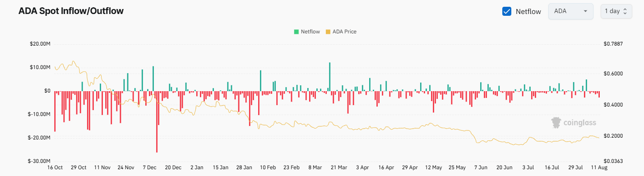Image resolution: width=644 pixels, height=176 pixels.
Task: Toggle the green Netflow legend swatch
Action: (296, 32)
